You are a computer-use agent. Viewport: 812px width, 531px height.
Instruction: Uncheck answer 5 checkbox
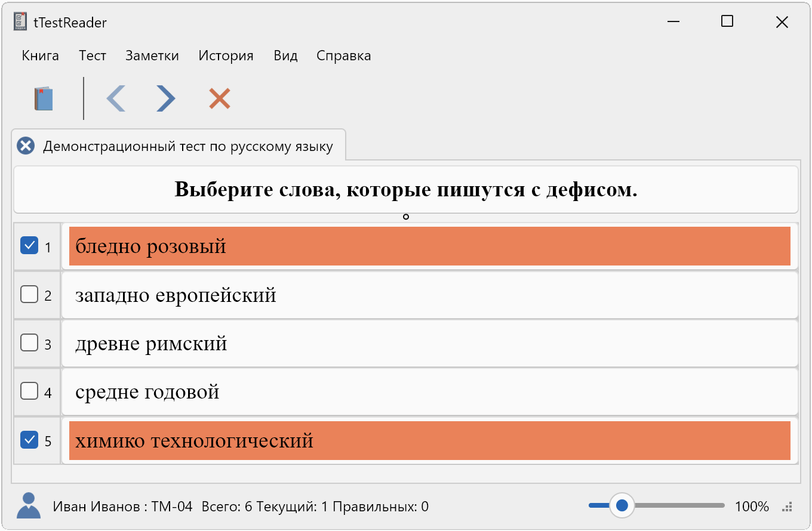[29, 440]
